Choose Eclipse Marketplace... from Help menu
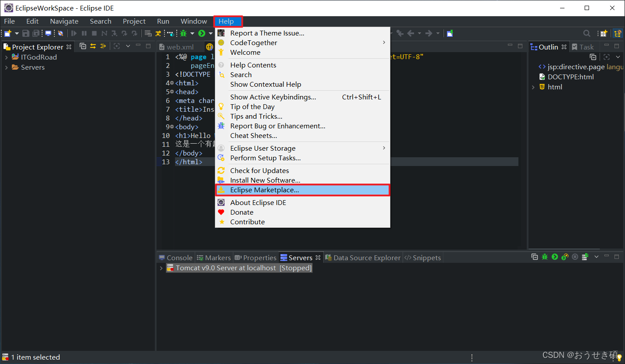Image resolution: width=625 pixels, height=364 pixels. point(303,190)
